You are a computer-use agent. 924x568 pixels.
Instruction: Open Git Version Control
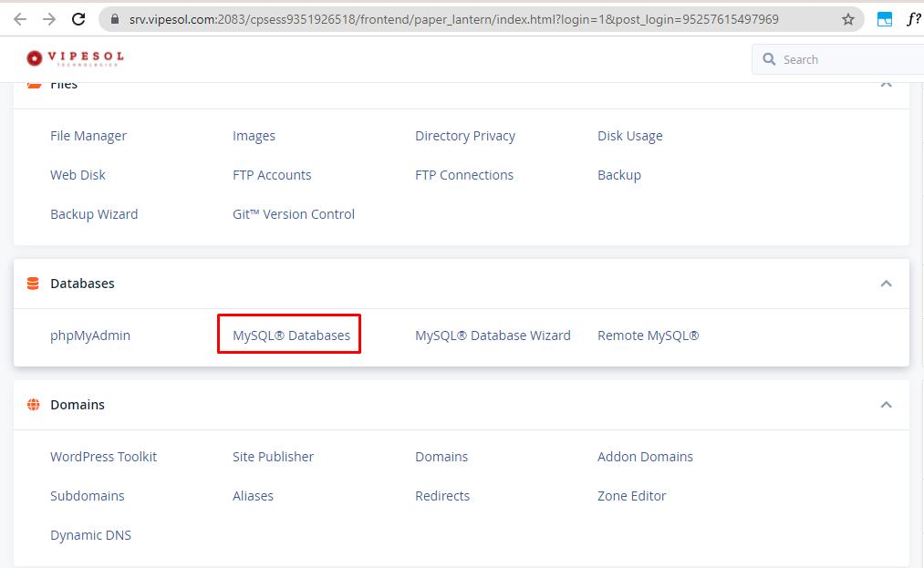pyautogui.click(x=294, y=214)
